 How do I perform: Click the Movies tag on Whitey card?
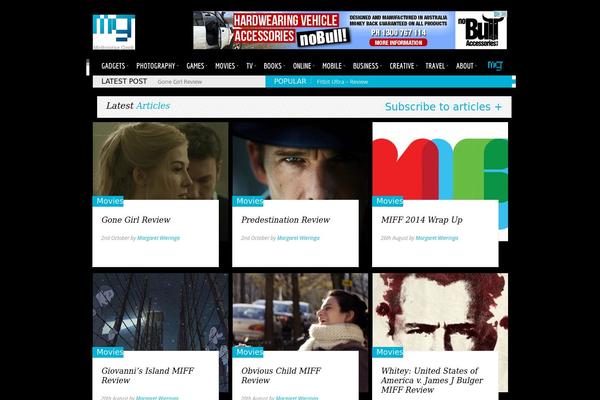[388, 352]
